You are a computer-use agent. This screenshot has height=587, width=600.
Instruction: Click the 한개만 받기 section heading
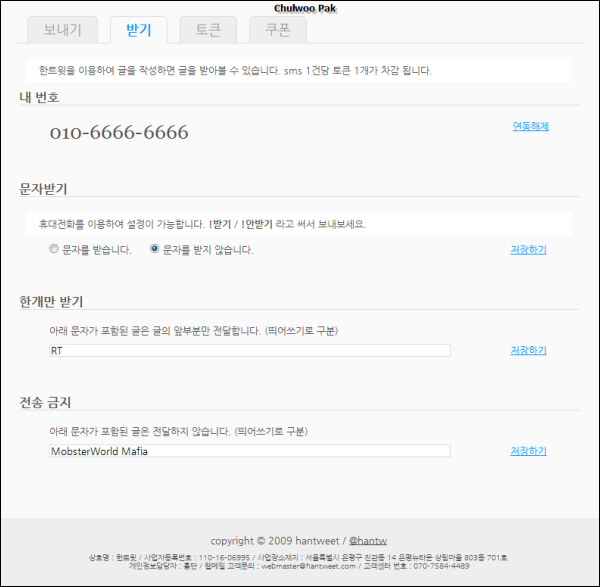(51, 302)
